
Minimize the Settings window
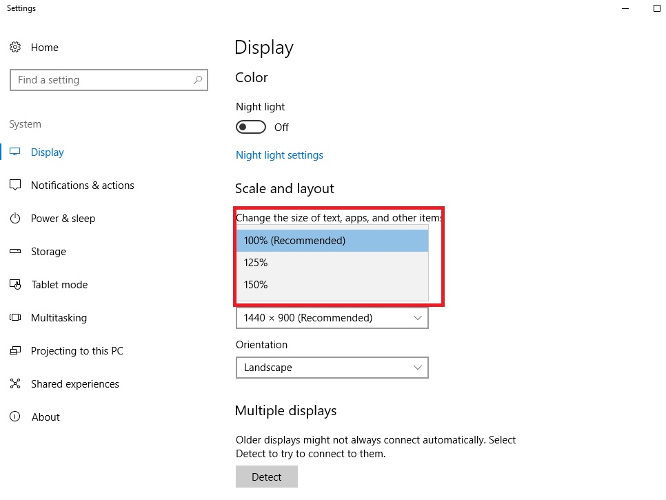(x=625, y=8)
